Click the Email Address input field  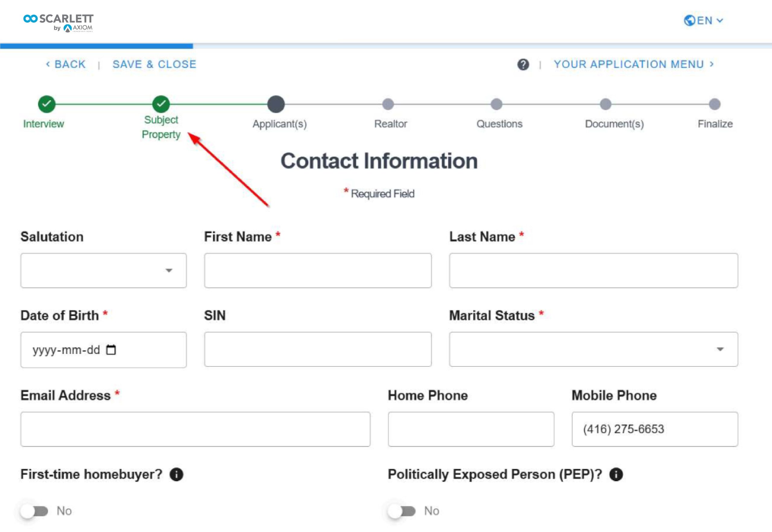coord(195,429)
